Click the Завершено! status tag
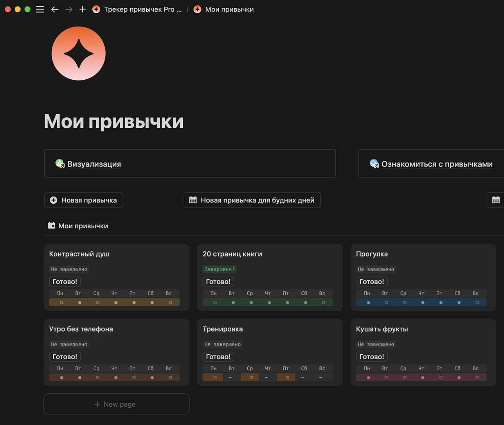 (220, 269)
